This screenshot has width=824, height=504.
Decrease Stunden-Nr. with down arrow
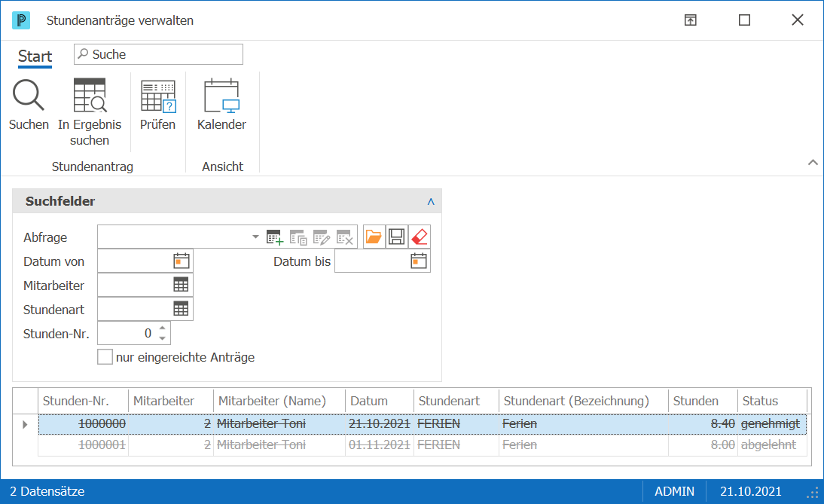[x=163, y=338]
